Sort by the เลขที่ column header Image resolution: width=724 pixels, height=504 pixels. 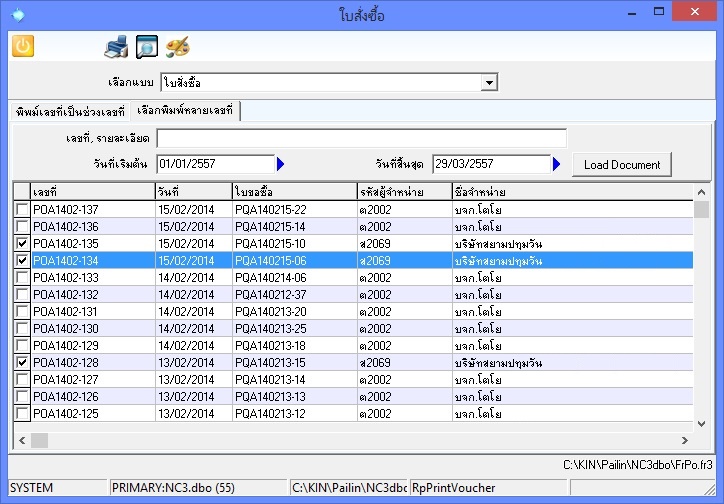click(91, 191)
